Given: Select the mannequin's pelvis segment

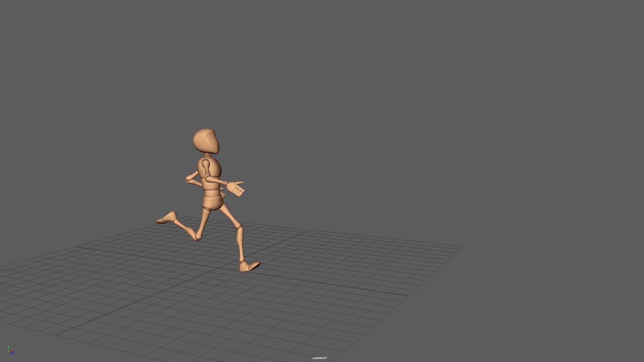Looking at the screenshot, I should coord(213,202).
